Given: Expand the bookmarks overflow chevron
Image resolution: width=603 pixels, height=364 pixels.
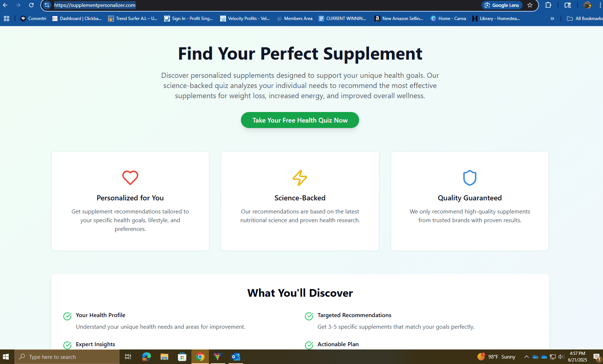Looking at the screenshot, I should point(552,18).
